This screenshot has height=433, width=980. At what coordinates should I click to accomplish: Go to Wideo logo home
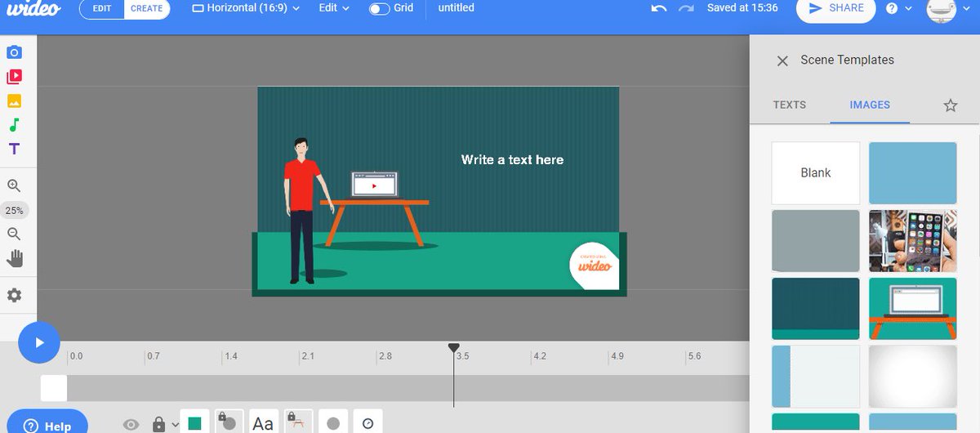[33, 9]
